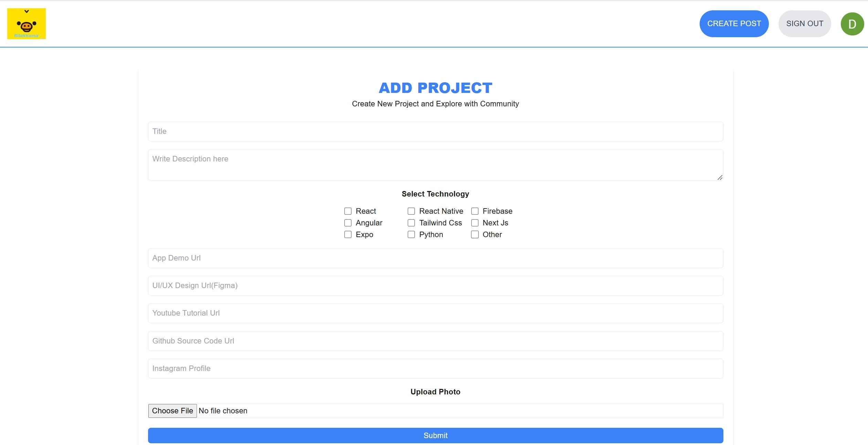Tick the Expo checkbox

point(348,234)
